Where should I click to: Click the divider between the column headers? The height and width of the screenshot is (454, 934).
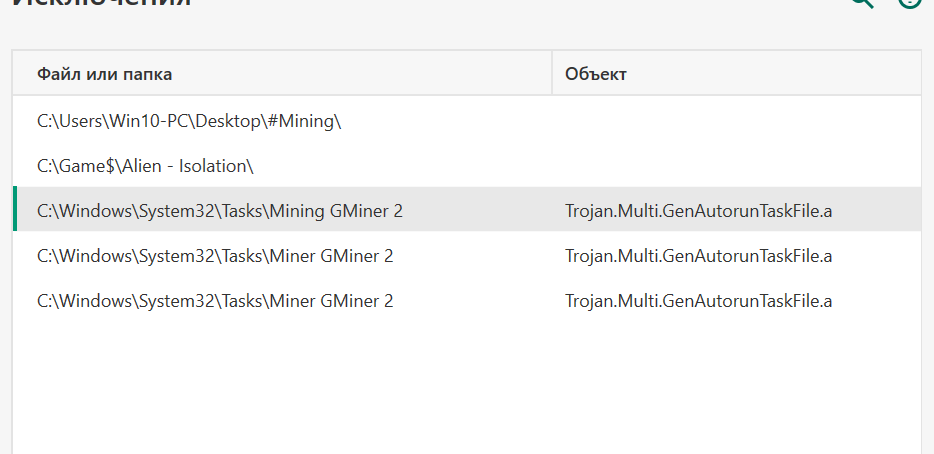click(x=552, y=74)
